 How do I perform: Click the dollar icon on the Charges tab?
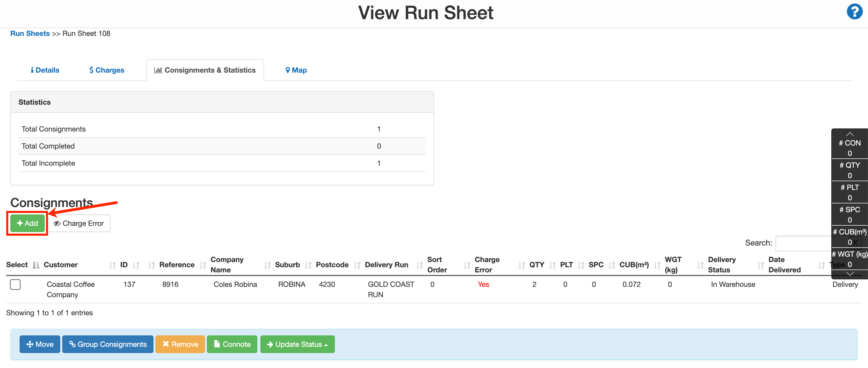[91, 70]
